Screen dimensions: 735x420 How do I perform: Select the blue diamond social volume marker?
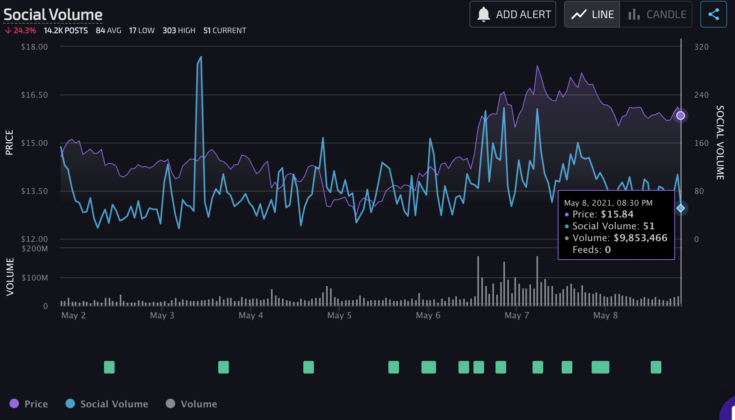point(681,208)
